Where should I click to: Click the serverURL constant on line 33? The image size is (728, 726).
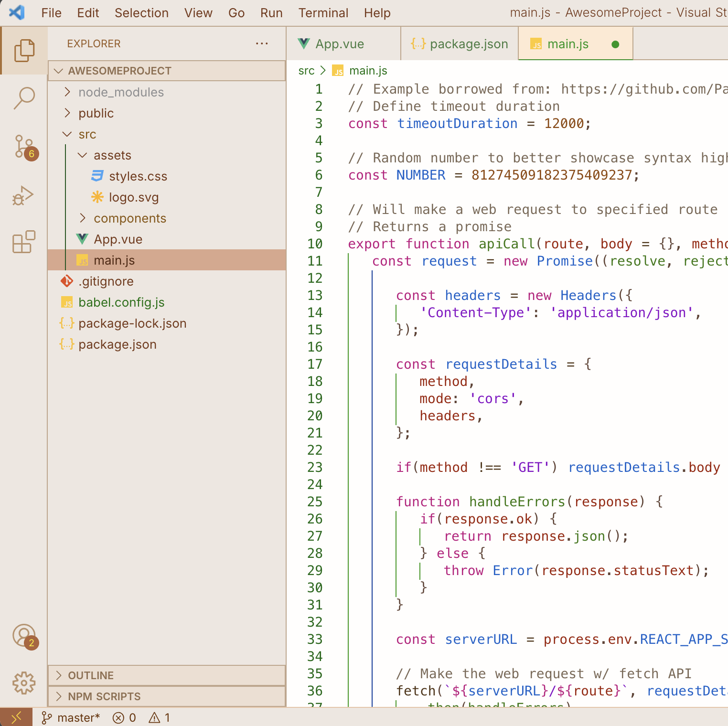[481, 640]
